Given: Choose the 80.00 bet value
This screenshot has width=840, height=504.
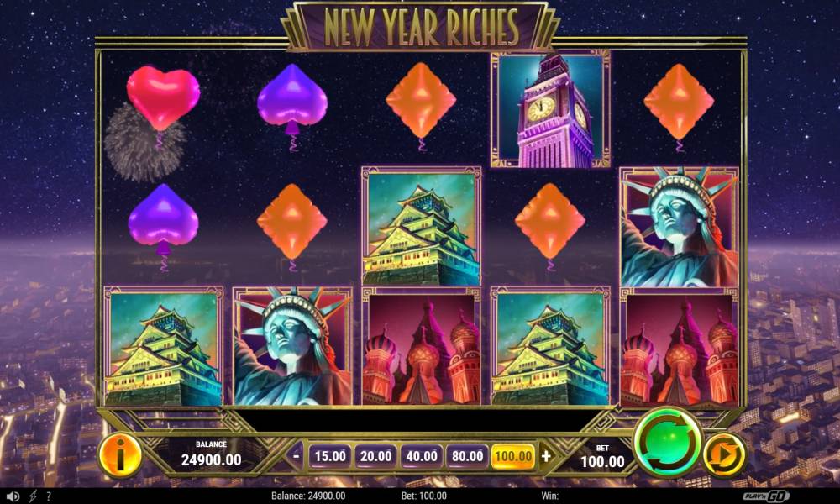Looking at the screenshot, I should (x=467, y=456).
